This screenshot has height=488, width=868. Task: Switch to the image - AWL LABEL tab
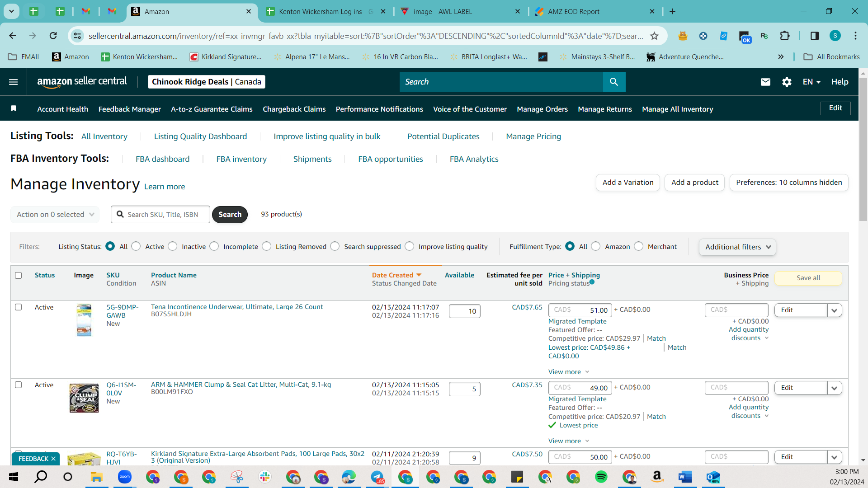click(x=460, y=11)
